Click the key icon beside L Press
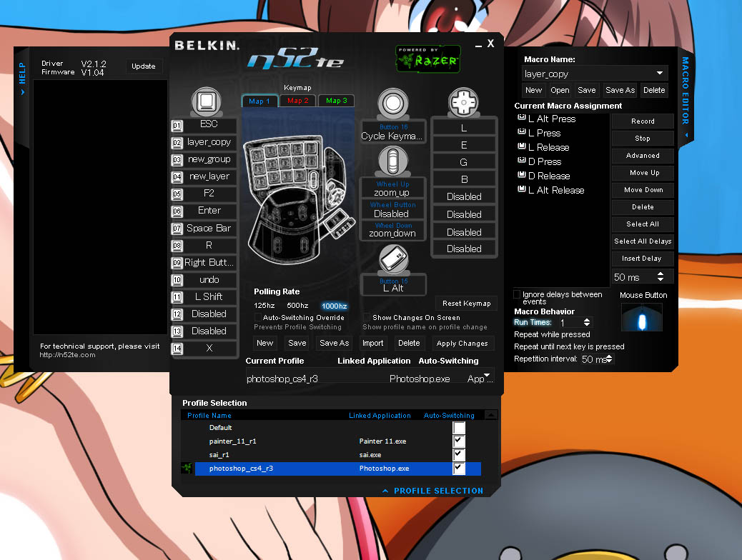The width and height of the screenshot is (742, 560). [x=522, y=132]
